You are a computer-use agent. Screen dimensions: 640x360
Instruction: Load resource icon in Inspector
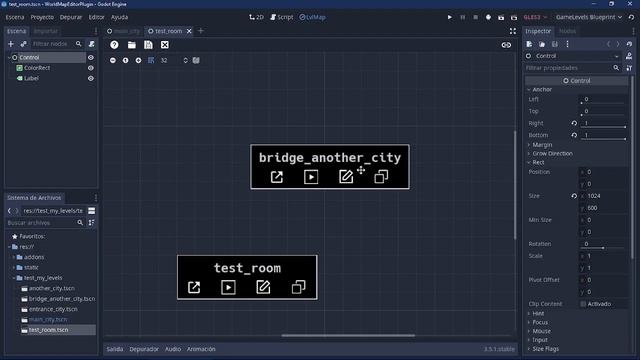[x=542, y=44]
